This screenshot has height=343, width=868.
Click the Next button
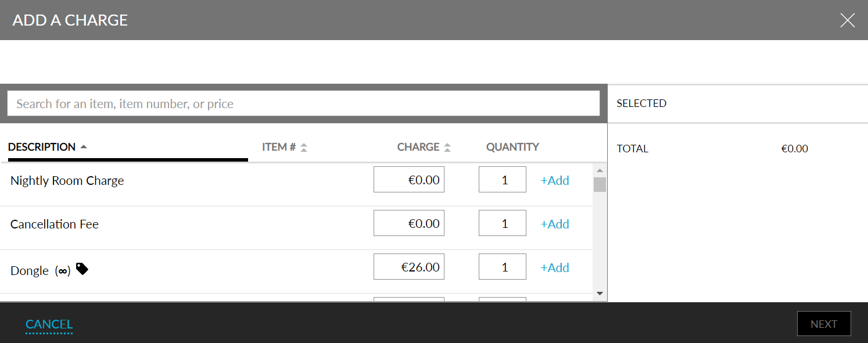[824, 324]
